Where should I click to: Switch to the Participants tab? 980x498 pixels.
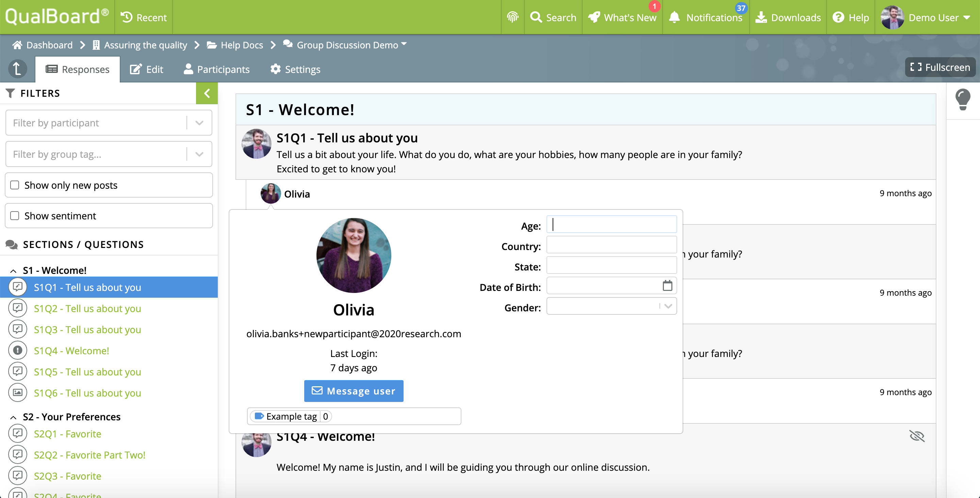tap(216, 69)
